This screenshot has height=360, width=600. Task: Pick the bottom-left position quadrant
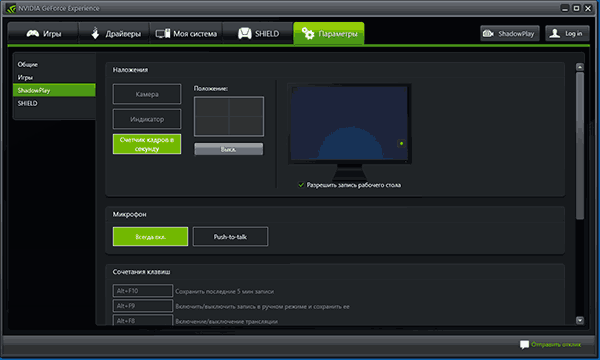pyautogui.click(x=212, y=125)
